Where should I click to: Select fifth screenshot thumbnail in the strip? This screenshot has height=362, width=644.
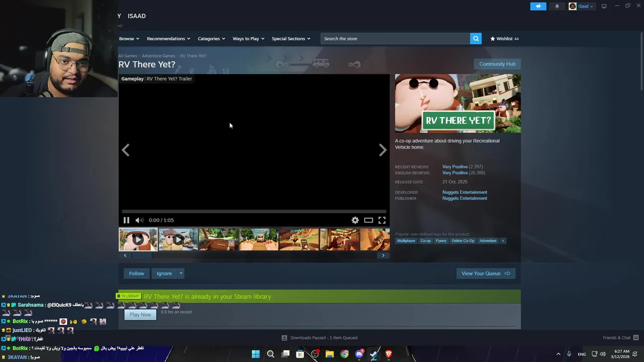pyautogui.click(x=299, y=239)
